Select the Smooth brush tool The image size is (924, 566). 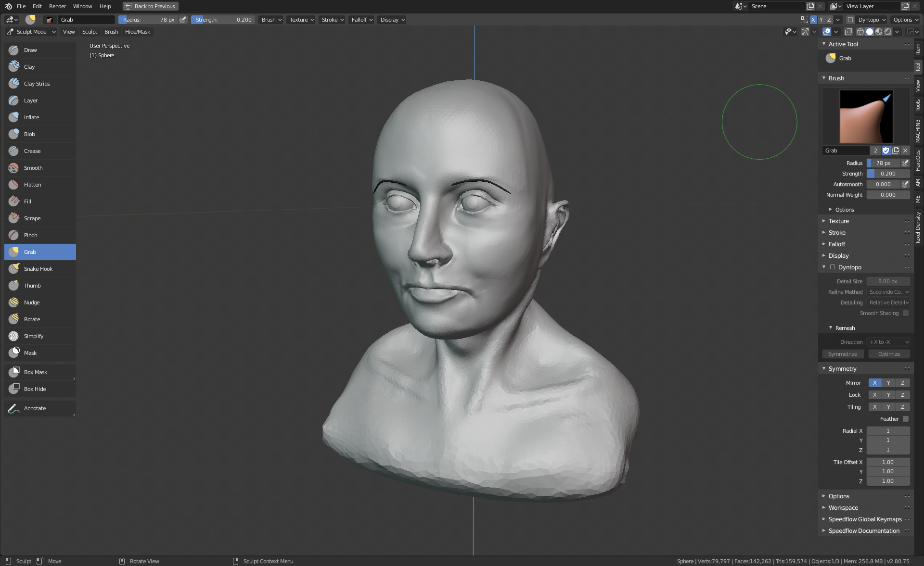33,168
